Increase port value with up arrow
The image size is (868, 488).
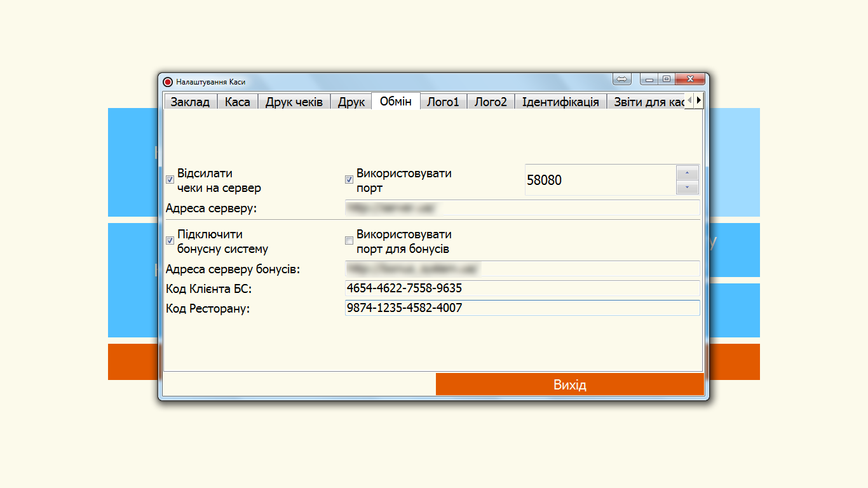click(688, 173)
